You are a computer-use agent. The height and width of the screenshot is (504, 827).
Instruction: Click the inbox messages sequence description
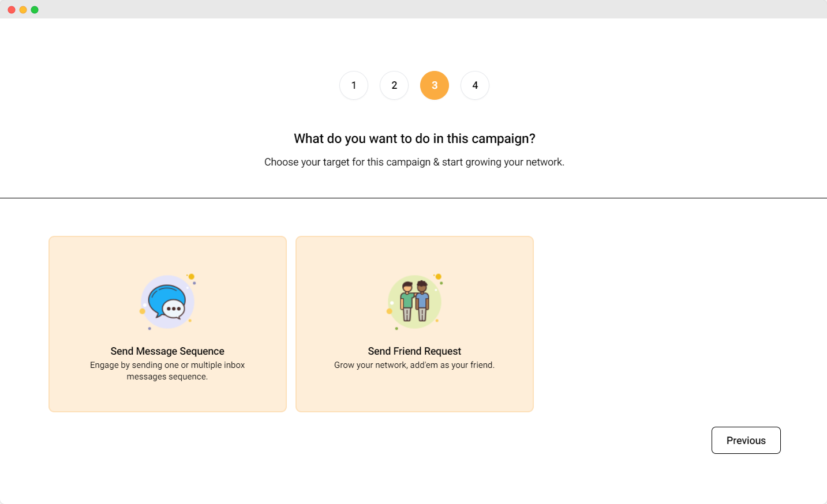coord(167,371)
